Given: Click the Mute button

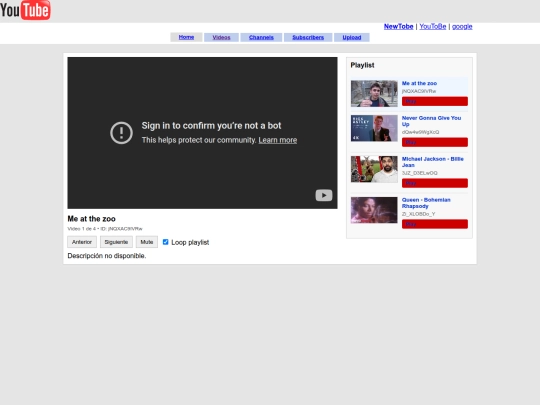Looking at the screenshot, I should click(x=147, y=242).
